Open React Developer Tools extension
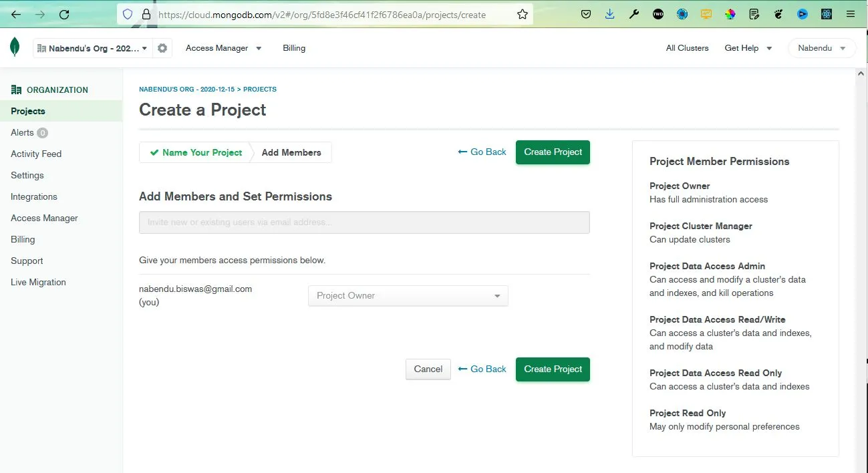This screenshot has height=473, width=868. pos(827,14)
